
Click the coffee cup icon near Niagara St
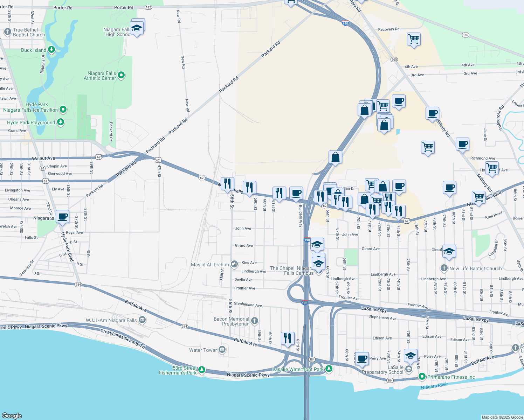point(62,217)
